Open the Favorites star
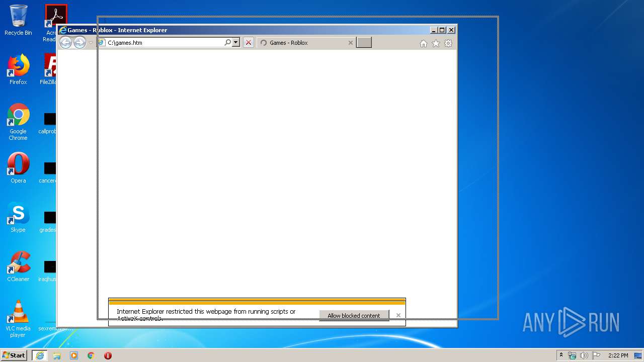 [436, 44]
